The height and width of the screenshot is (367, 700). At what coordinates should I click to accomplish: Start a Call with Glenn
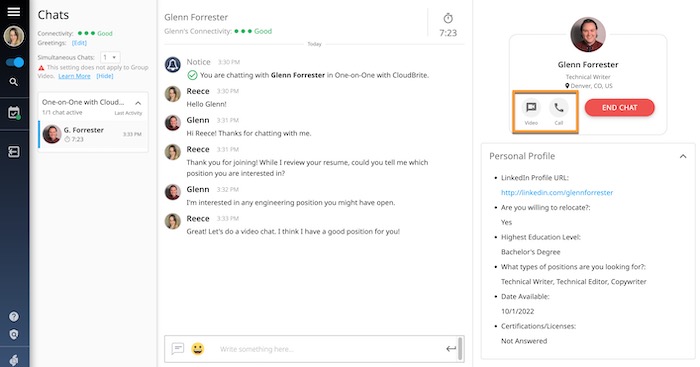pos(558,111)
